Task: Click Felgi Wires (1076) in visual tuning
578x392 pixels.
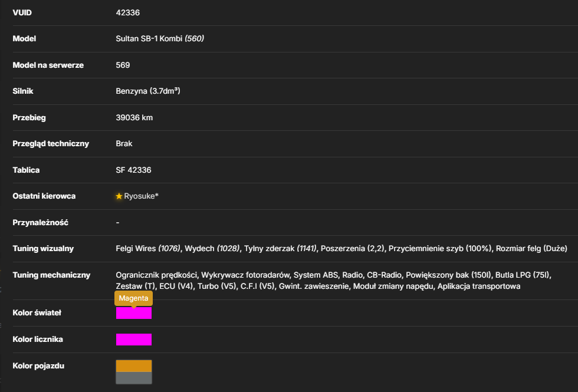Action: (x=148, y=248)
